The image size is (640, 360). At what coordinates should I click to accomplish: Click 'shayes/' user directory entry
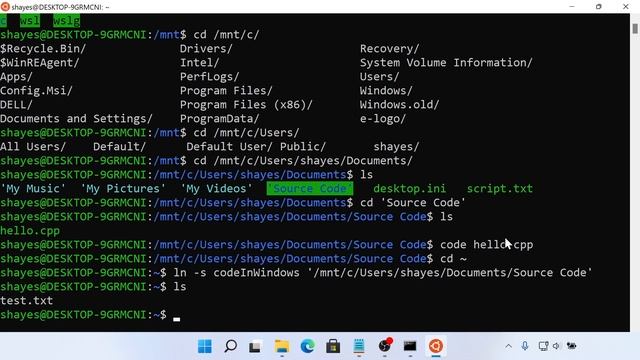(396, 147)
